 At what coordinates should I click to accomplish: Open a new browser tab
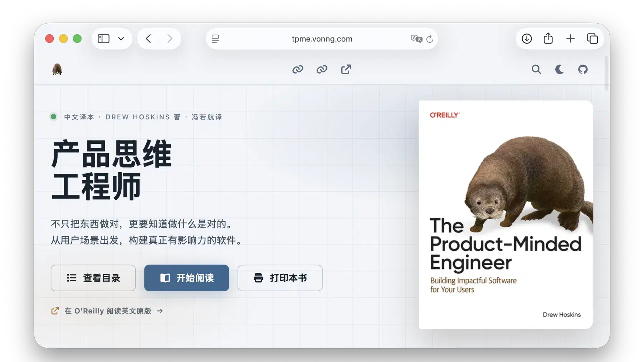[570, 39]
